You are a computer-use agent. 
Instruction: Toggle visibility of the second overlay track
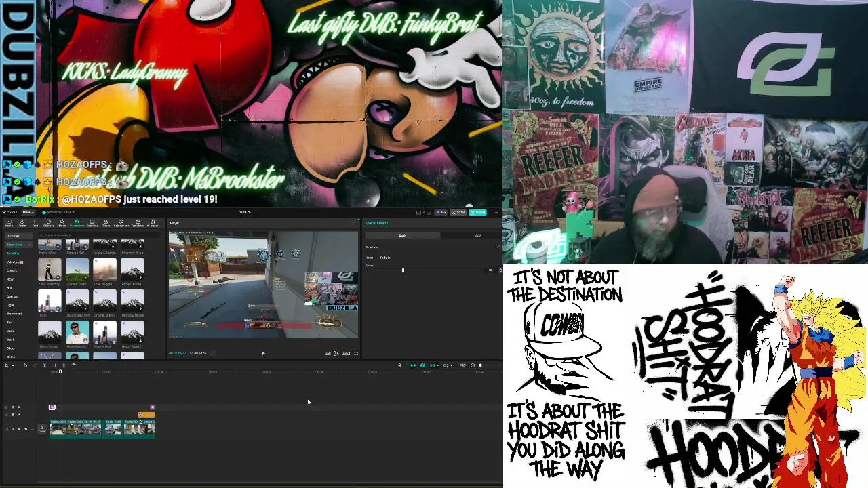pyautogui.click(x=19, y=415)
